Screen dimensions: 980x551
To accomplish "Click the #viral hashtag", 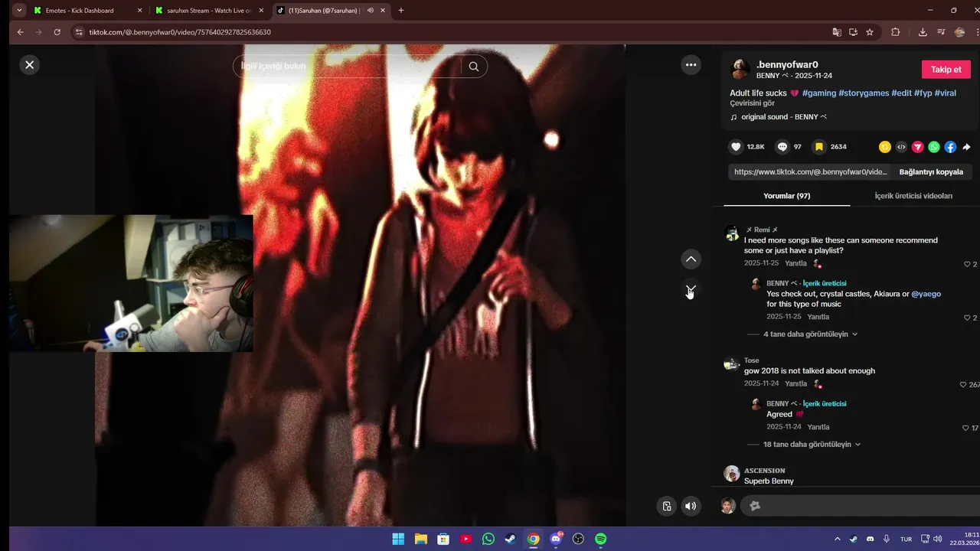I will point(945,93).
